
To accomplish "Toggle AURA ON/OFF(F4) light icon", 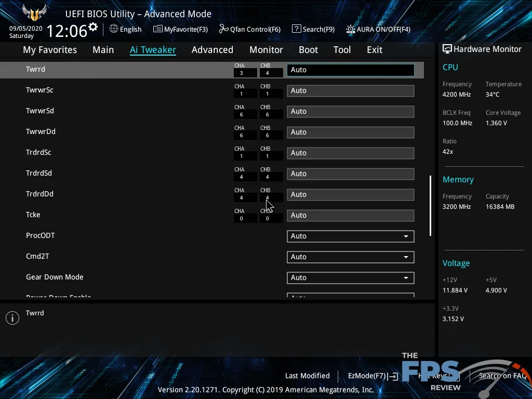I will (x=350, y=29).
